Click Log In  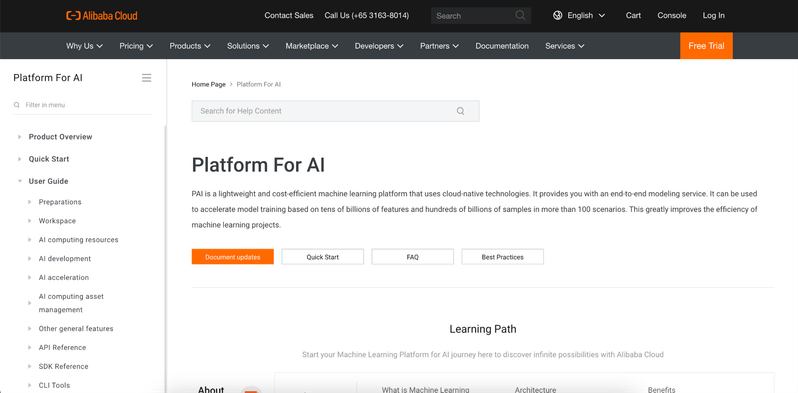(x=714, y=15)
